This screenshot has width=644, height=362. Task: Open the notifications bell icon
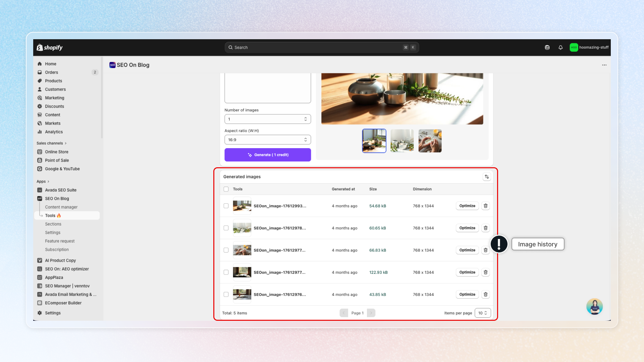click(560, 47)
